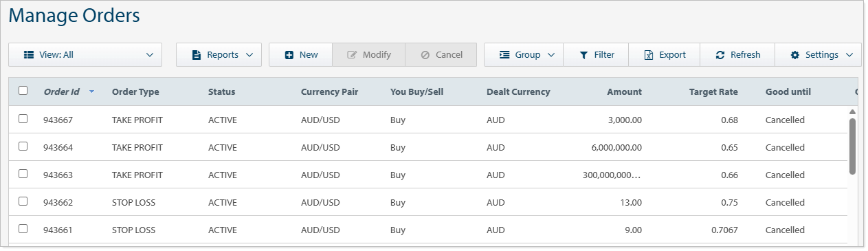Click the funnel icon on Filter
868x251 pixels.
[583, 55]
